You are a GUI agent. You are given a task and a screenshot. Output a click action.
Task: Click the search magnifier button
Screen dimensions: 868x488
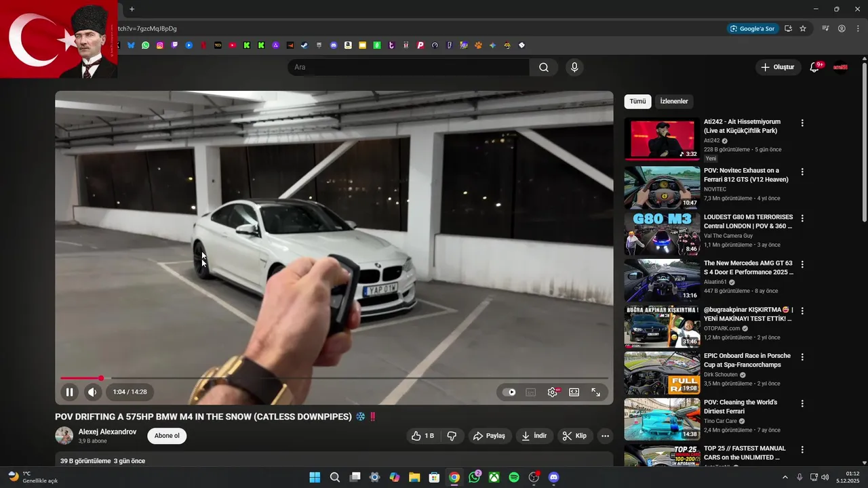[544, 67]
